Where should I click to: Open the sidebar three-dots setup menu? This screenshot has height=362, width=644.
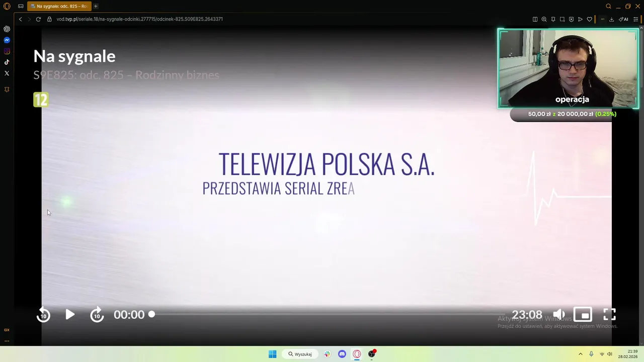point(7,340)
